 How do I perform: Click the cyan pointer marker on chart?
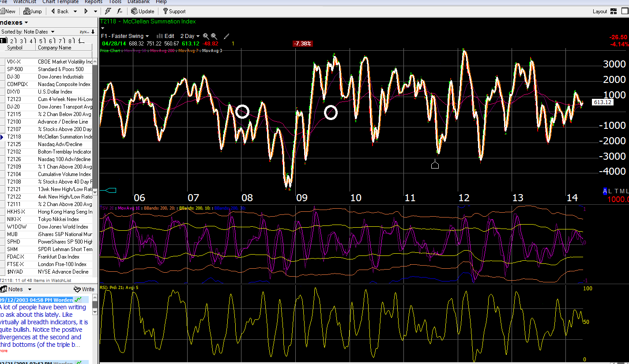pyautogui.click(x=111, y=190)
